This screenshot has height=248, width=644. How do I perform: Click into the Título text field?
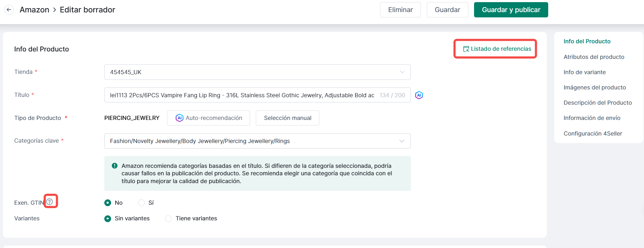tap(241, 95)
